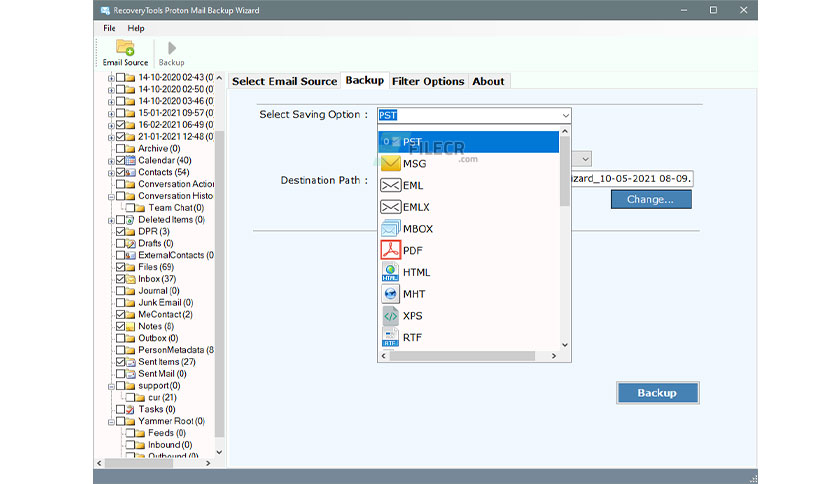
Task: Click the Backup play toolbar icon
Action: click(x=172, y=49)
